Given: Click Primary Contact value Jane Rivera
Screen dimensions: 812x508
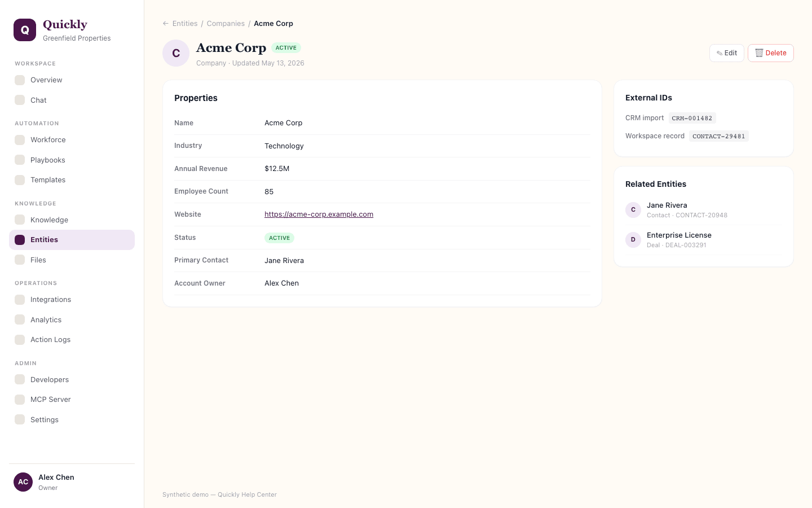Looking at the screenshot, I should point(284,261).
